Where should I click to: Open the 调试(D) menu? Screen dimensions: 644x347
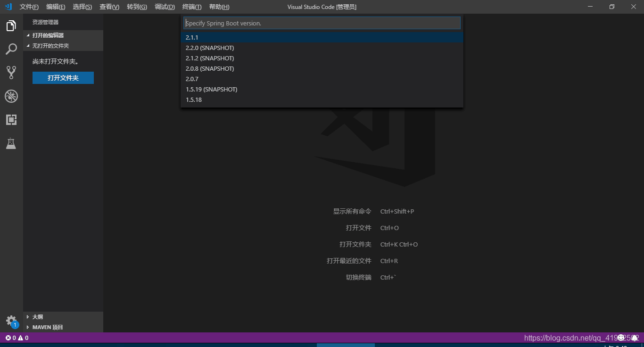pos(165,7)
